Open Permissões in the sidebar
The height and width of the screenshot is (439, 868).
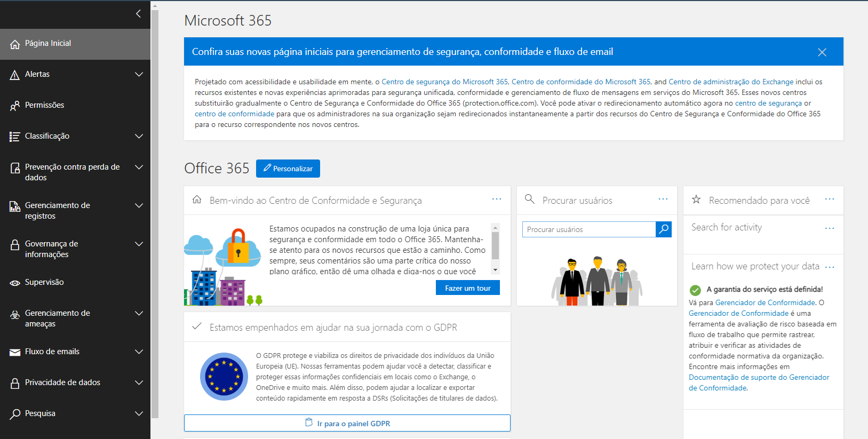coord(75,106)
